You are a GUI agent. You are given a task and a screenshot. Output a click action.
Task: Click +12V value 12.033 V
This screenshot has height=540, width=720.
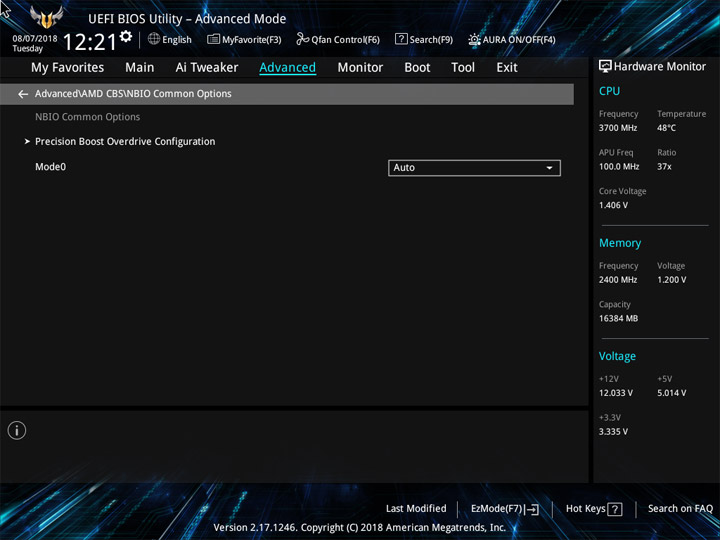point(616,393)
